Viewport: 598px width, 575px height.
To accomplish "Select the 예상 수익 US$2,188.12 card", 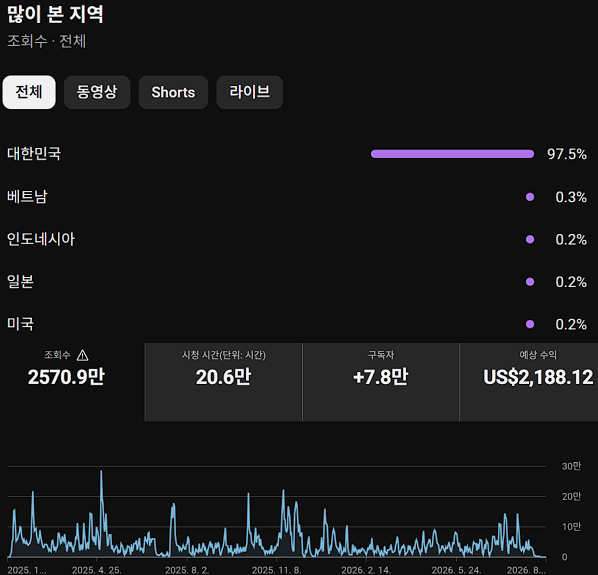I will [529, 382].
